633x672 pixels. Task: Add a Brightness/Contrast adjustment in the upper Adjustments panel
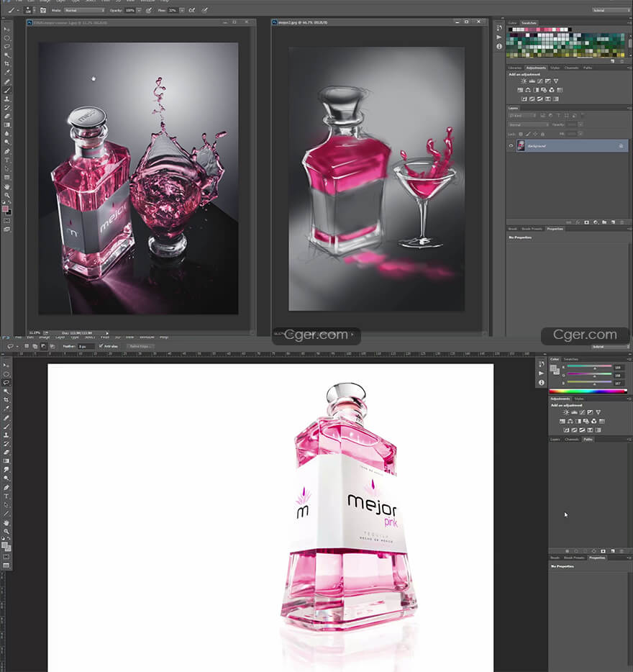[x=524, y=81]
